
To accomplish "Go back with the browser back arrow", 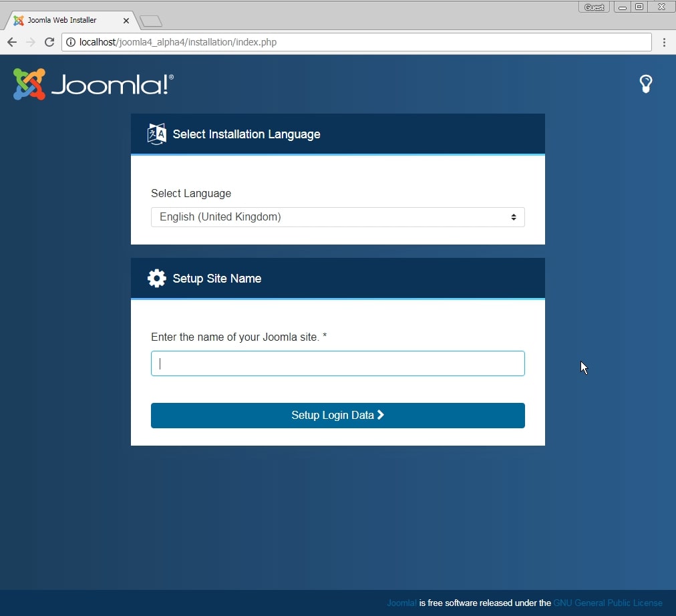I will click(12, 42).
